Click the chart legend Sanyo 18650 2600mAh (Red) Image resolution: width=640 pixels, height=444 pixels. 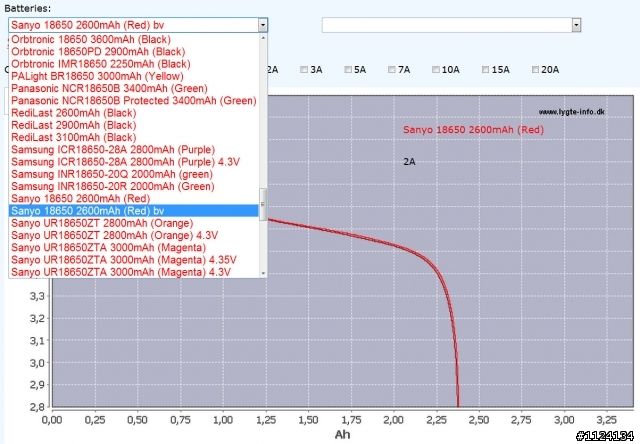pyautogui.click(x=473, y=130)
